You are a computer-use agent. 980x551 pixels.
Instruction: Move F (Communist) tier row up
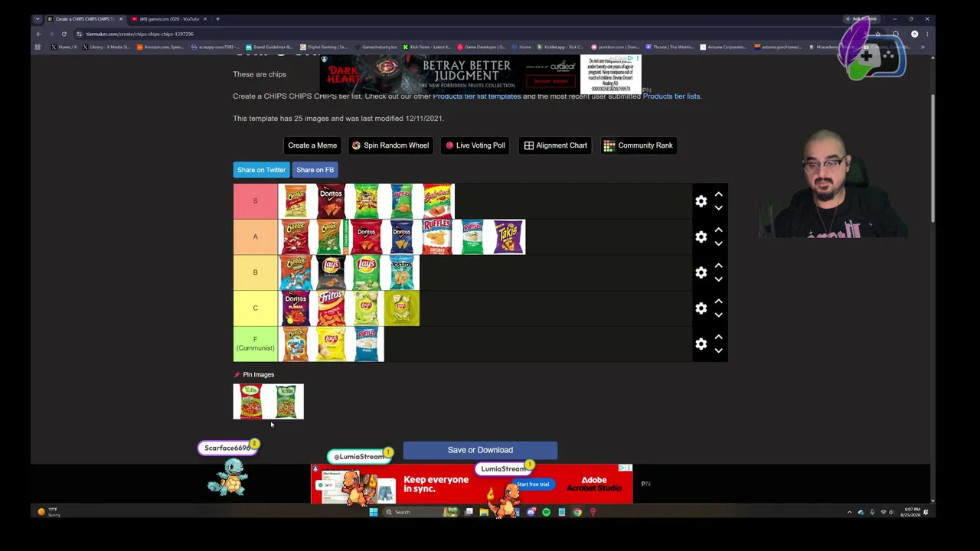pos(718,337)
